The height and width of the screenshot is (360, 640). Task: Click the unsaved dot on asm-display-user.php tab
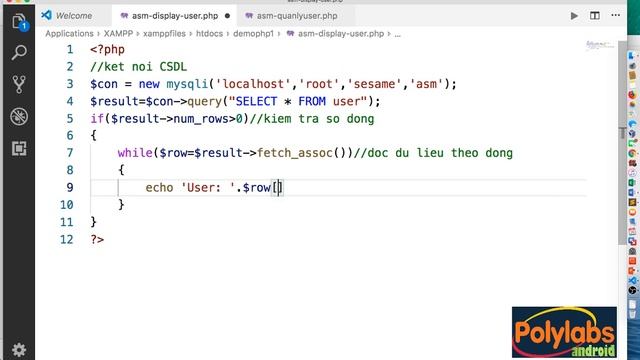click(x=227, y=16)
